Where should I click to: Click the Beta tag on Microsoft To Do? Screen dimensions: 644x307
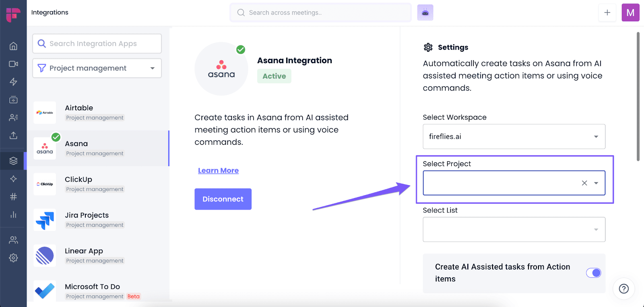[133, 297]
